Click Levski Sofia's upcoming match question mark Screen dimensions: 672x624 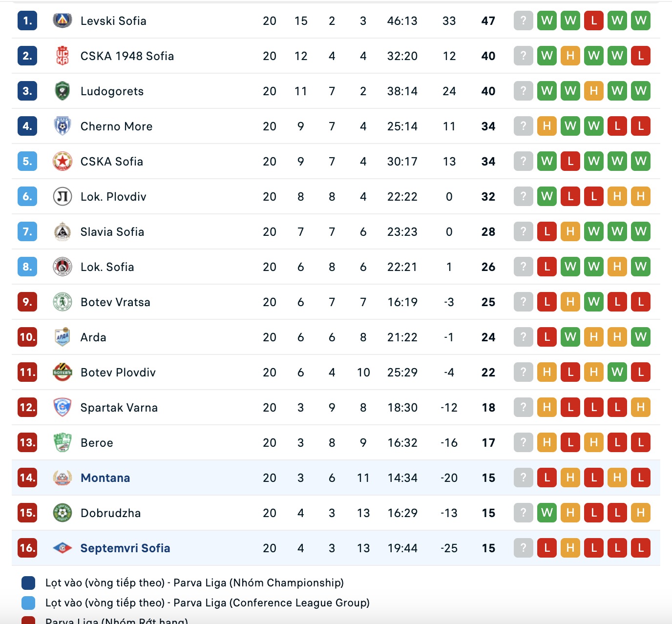click(x=523, y=21)
